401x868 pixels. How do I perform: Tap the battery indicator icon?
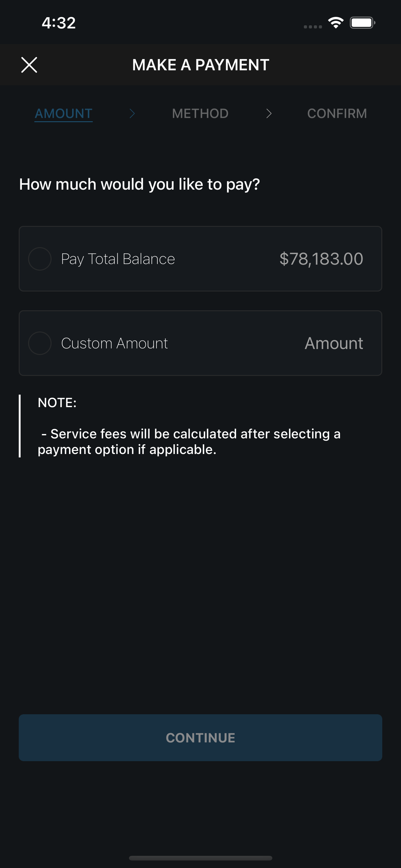pos(363,23)
